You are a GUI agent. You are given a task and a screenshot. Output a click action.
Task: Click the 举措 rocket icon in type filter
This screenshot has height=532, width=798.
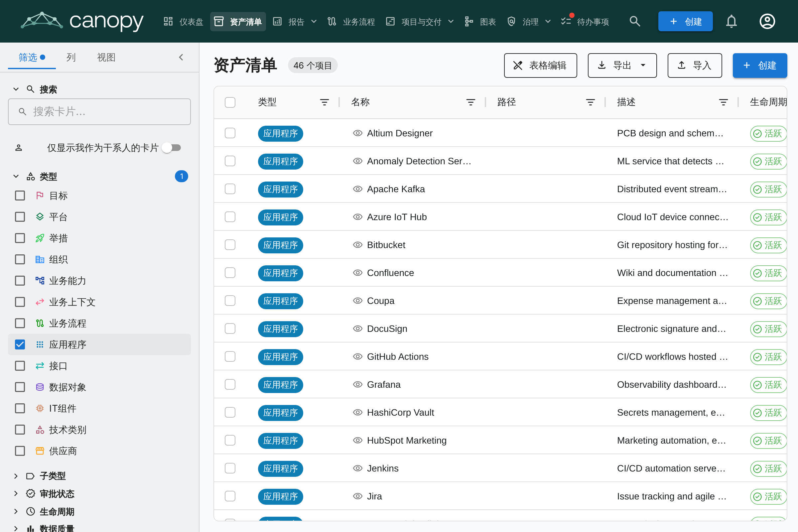(x=40, y=238)
